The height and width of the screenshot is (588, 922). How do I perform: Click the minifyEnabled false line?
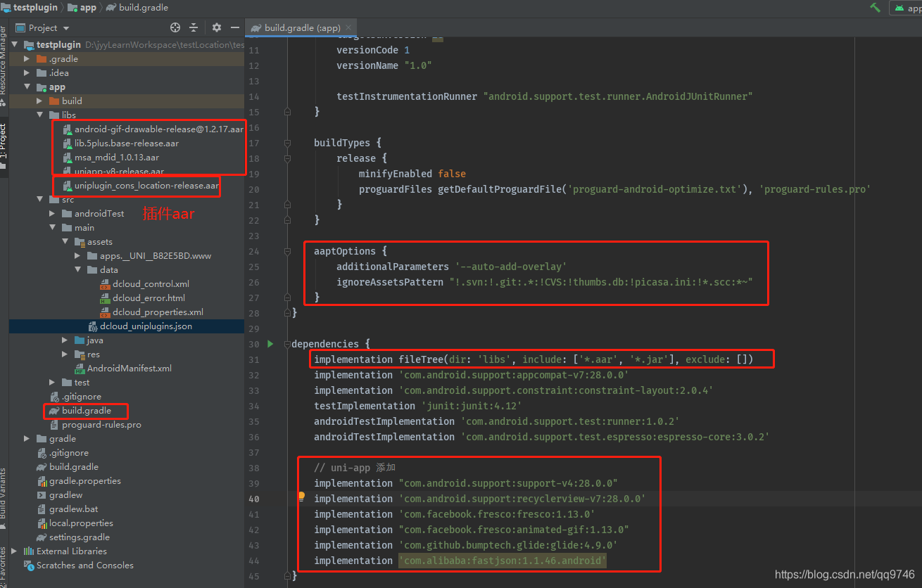tap(412, 174)
